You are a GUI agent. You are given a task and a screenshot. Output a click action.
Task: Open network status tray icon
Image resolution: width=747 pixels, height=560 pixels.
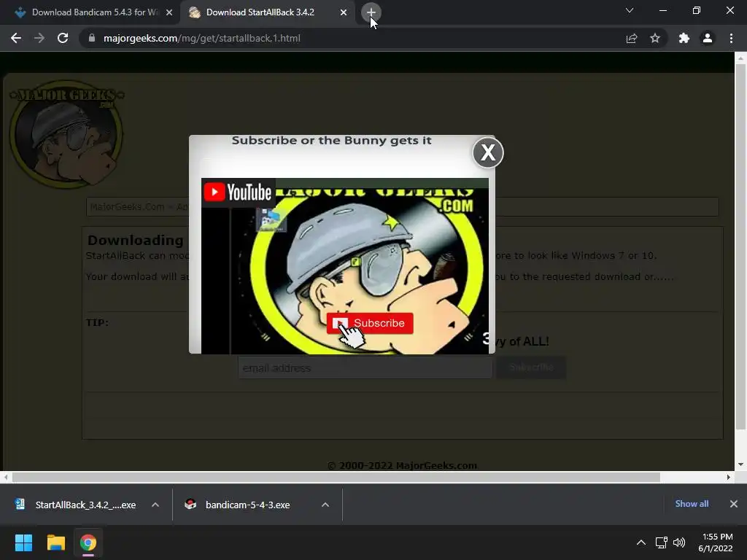click(x=661, y=542)
